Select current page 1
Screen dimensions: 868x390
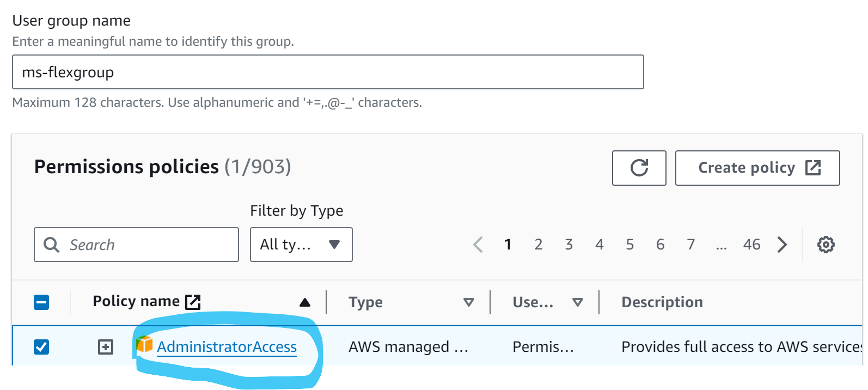click(x=508, y=245)
